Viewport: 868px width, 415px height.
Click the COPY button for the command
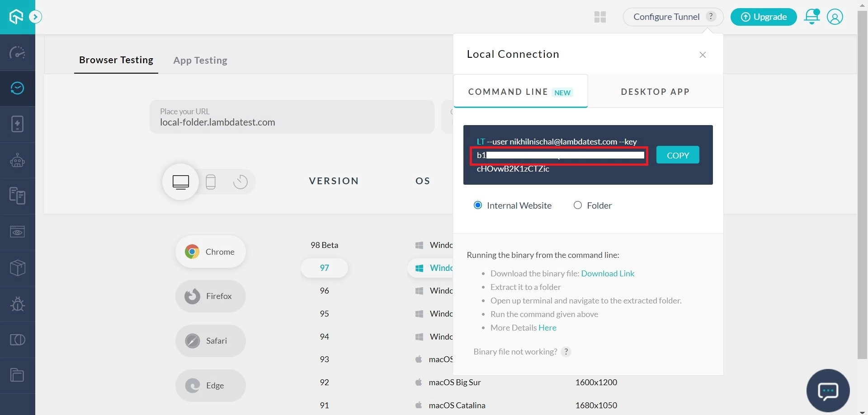click(x=678, y=155)
